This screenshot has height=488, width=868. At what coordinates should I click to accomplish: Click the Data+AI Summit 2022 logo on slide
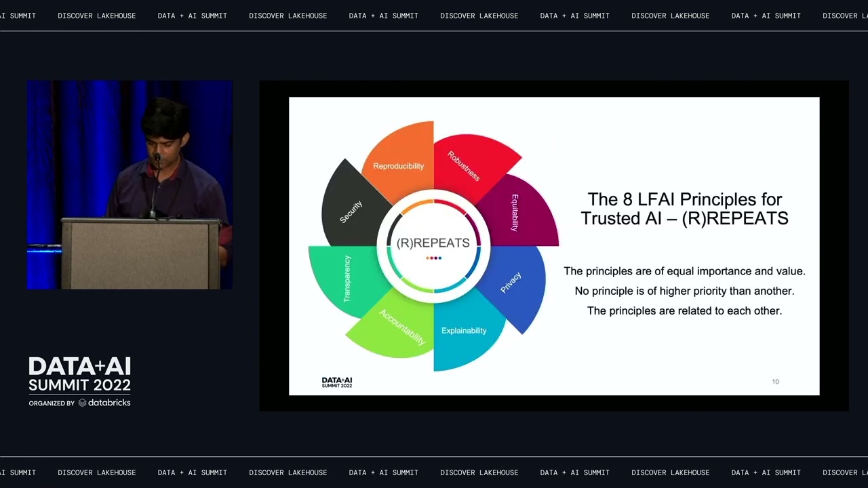pyautogui.click(x=337, y=382)
